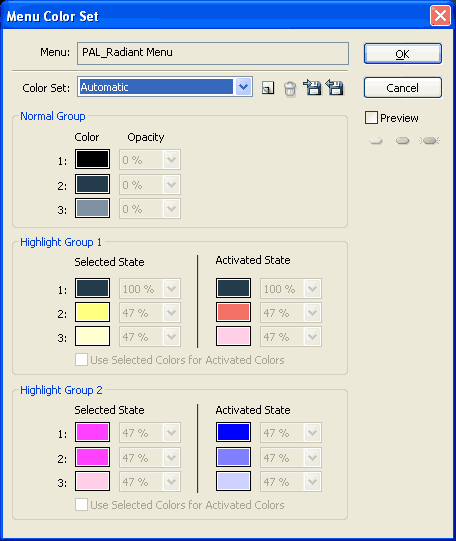Open Normal Group opacity dropdown for color 3
This screenshot has width=456, height=541.
[x=150, y=208]
